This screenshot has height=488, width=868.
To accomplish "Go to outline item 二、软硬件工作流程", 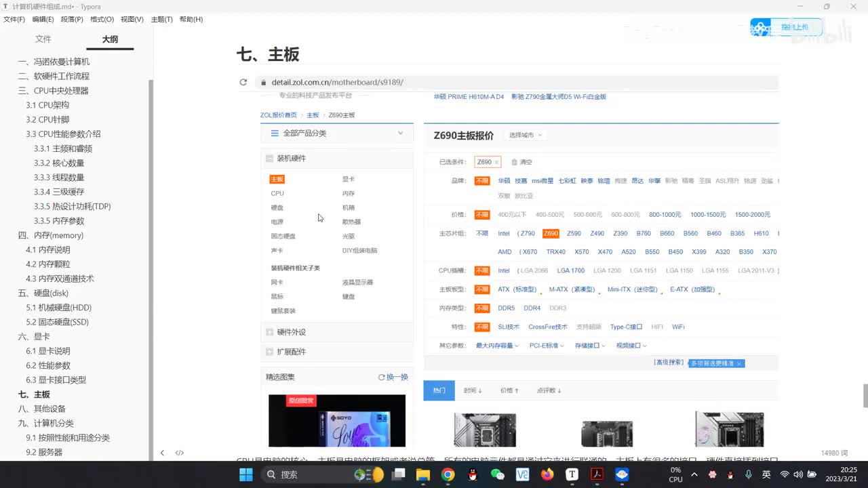I will (54, 76).
